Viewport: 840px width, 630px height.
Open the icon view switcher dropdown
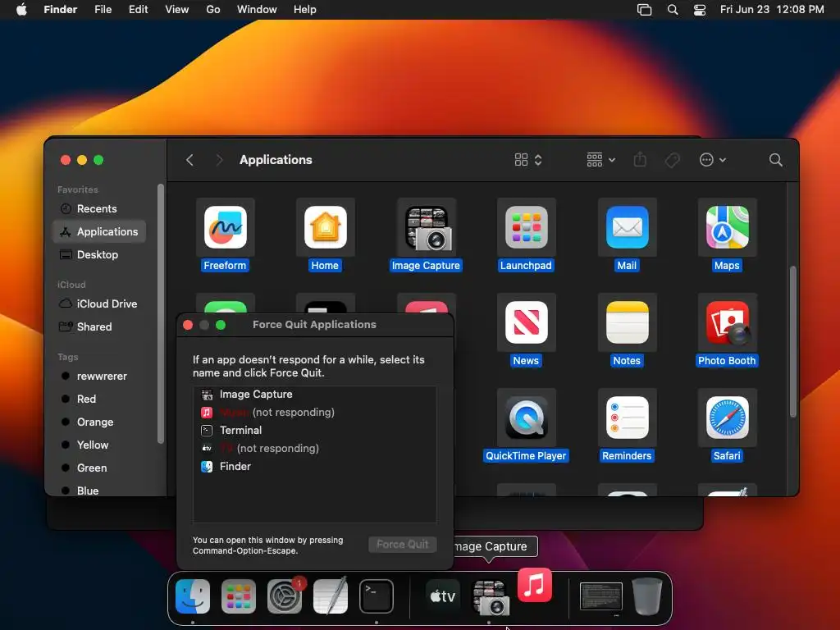tap(528, 160)
